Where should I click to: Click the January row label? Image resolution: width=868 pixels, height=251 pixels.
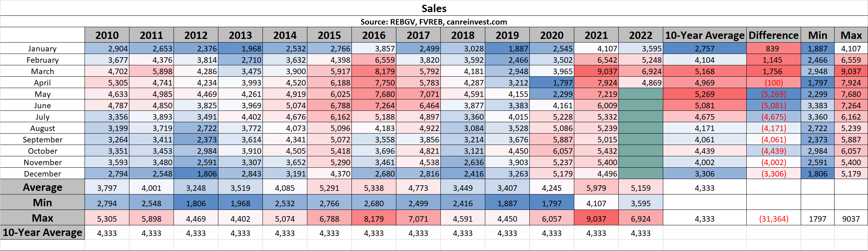pos(42,49)
